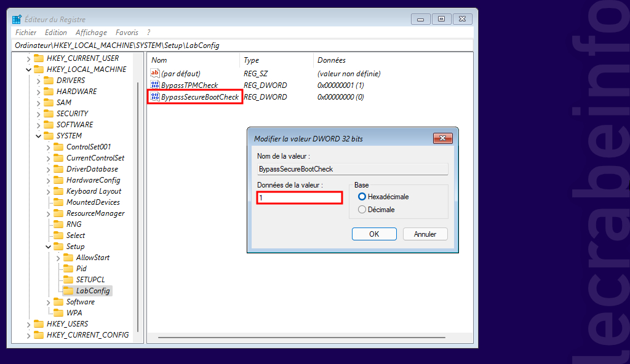Click the BypassTPMCheck DWORD value icon
The height and width of the screenshot is (364, 630).
point(155,85)
